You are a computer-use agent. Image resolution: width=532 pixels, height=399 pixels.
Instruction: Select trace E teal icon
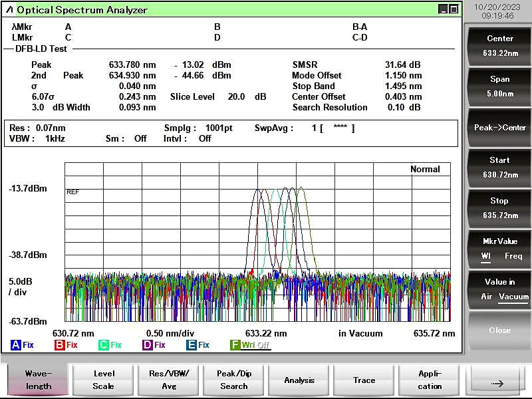[x=191, y=345]
